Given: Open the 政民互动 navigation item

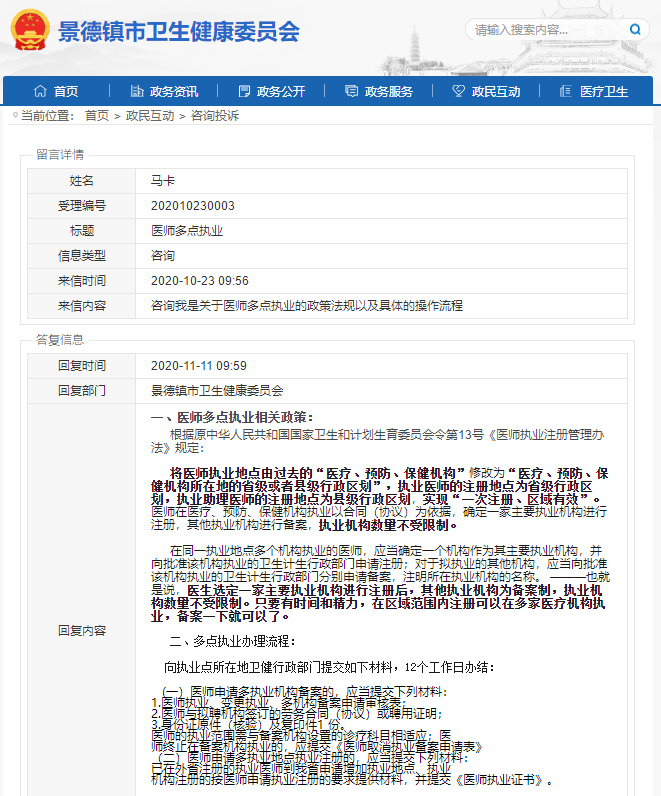Looking at the screenshot, I should click(496, 91).
